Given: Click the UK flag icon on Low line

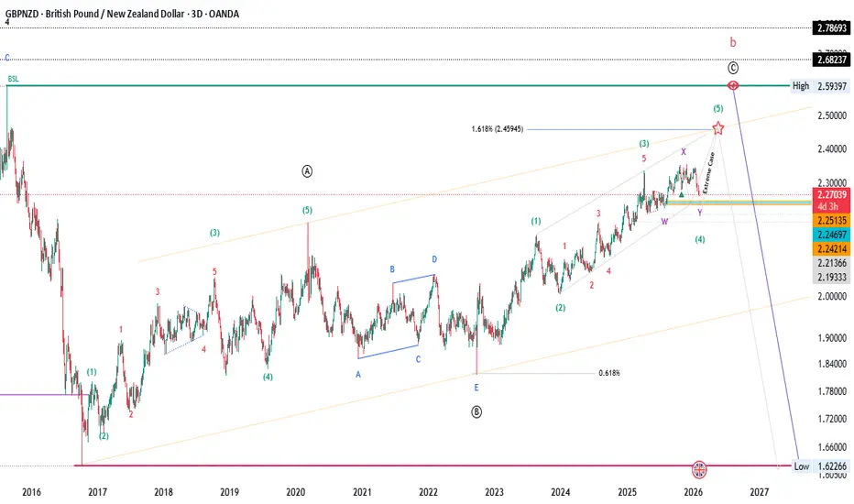Looking at the screenshot, I should (699, 468).
